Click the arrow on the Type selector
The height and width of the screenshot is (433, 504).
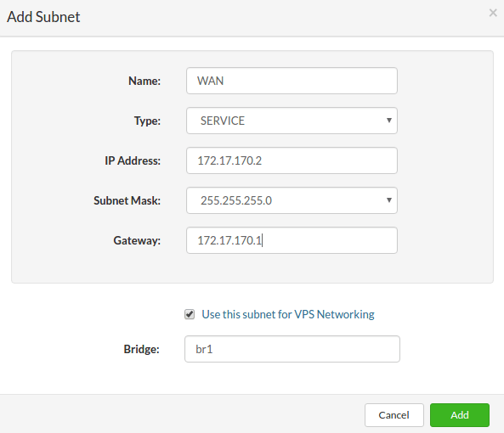click(389, 121)
